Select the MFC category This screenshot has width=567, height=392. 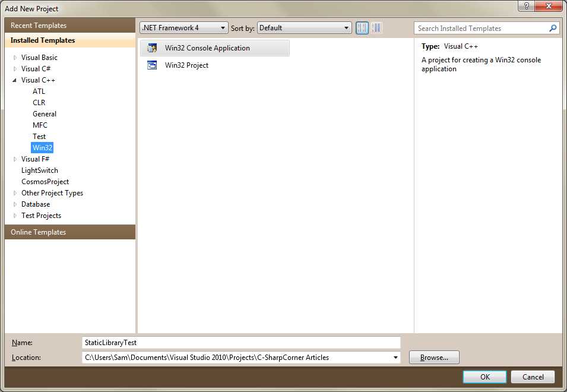click(40, 125)
